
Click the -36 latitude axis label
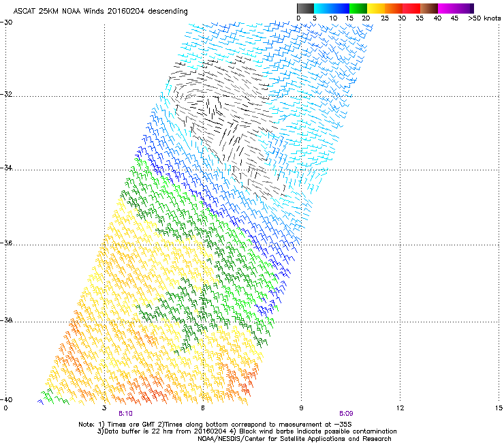(6, 243)
